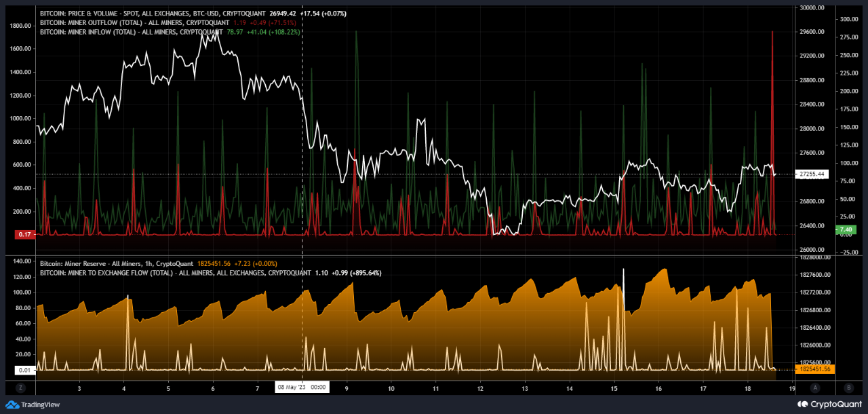Image resolution: width=868 pixels, height=414 pixels.
Task: Toggle the "B" button beside the time axis
Action: (x=848, y=388)
